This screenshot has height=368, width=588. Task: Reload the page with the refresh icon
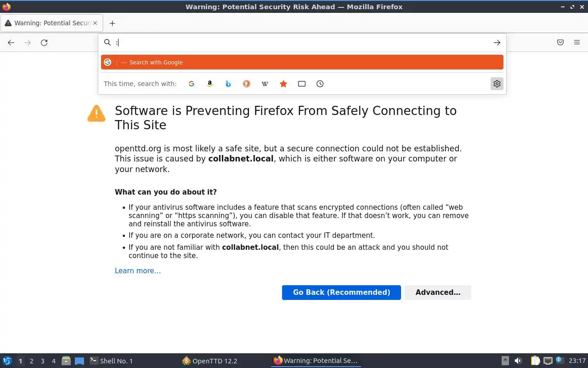click(x=44, y=43)
